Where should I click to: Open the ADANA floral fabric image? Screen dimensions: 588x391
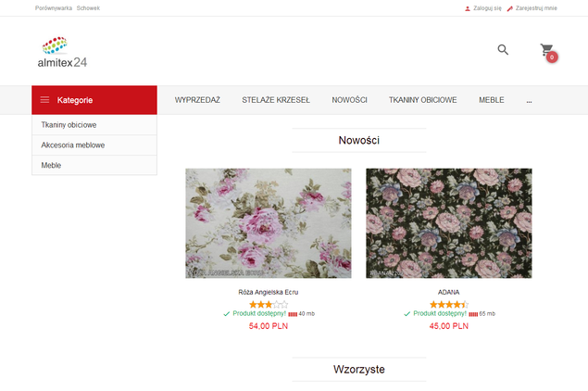point(448,223)
